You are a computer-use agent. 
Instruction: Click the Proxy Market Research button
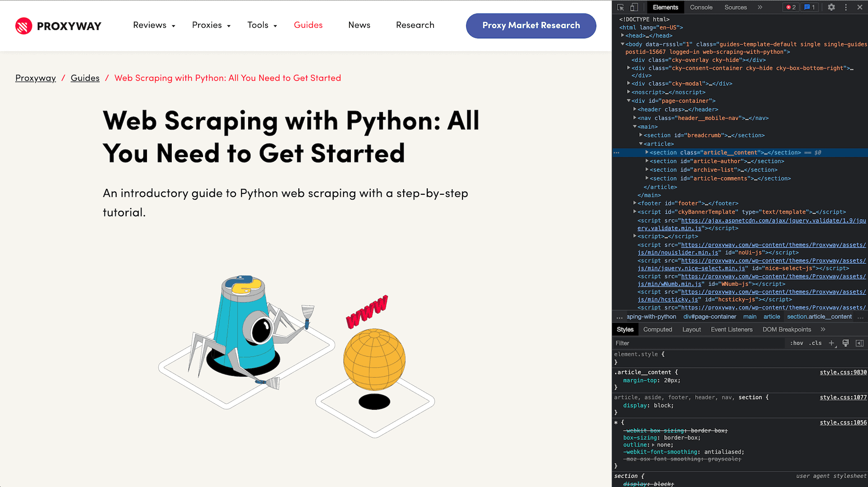(x=531, y=26)
